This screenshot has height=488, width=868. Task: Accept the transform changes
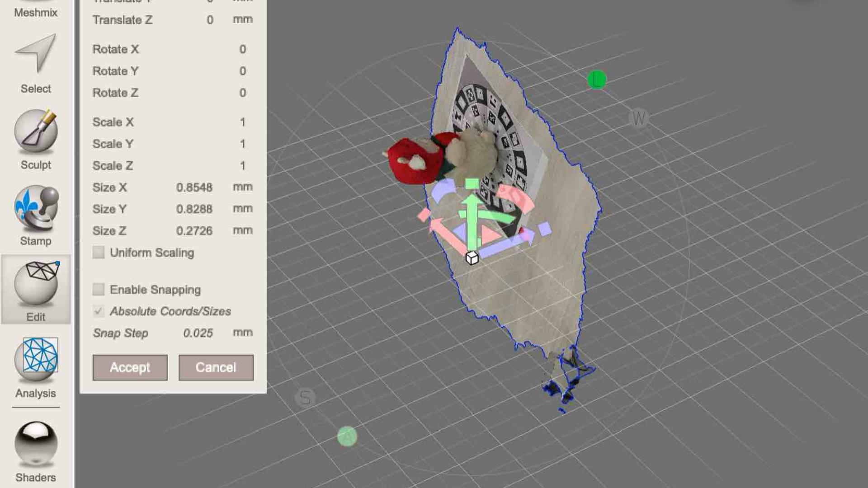[x=130, y=367]
